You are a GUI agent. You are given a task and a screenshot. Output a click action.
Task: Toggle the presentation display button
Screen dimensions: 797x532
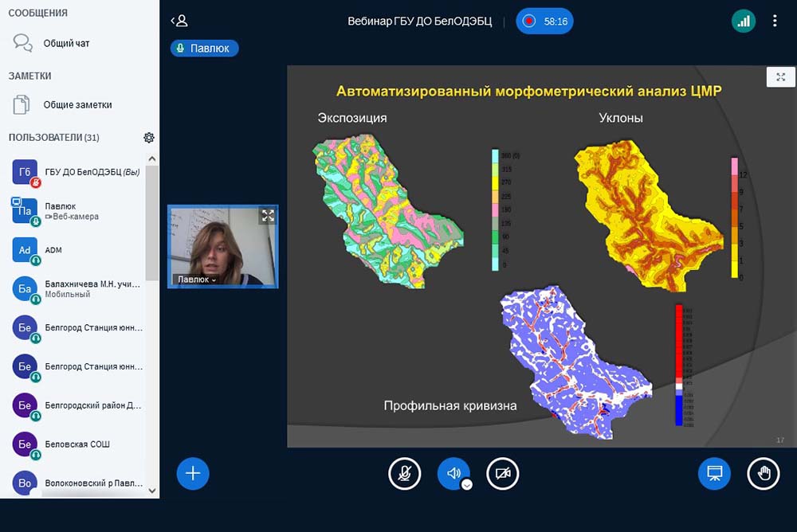tap(714, 474)
